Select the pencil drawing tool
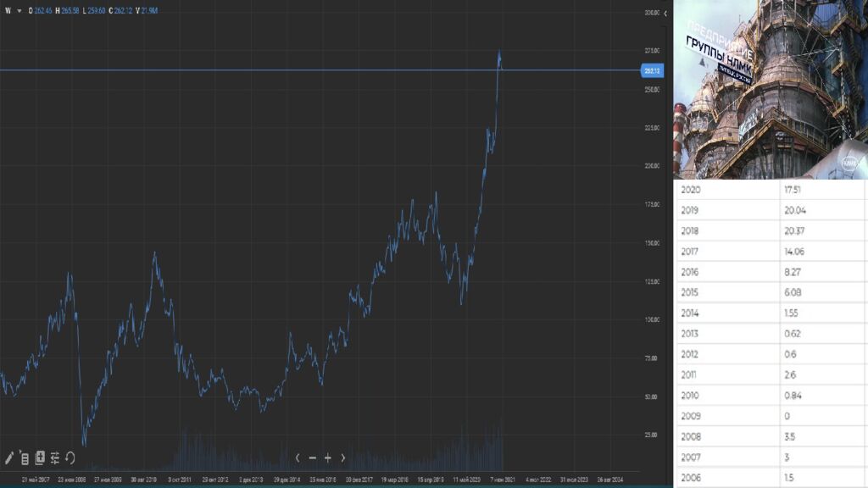Image resolution: width=868 pixels, height=488 pixels. pyautogui.click(x=10, y=457)
